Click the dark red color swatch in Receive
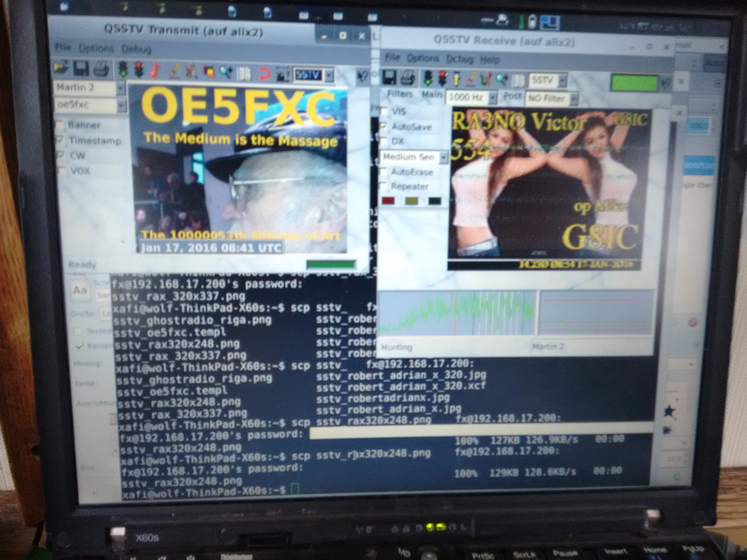 (388, 201)
